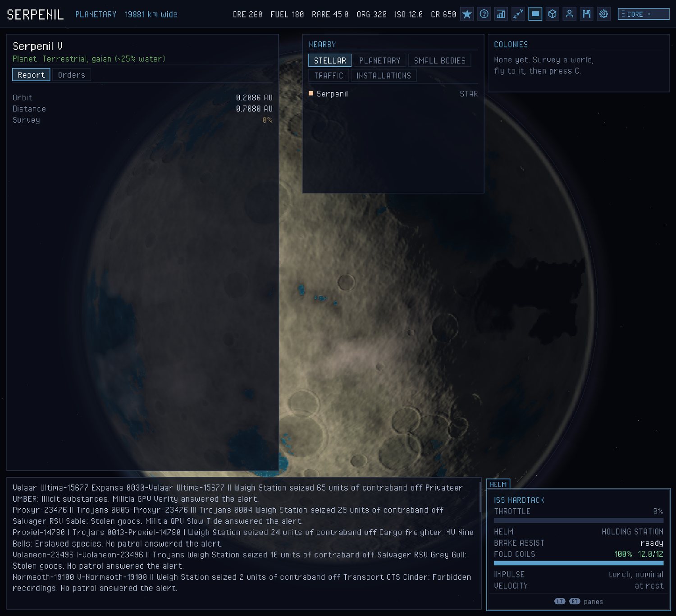Click the ORE 260 resource readout

(247, 14)
